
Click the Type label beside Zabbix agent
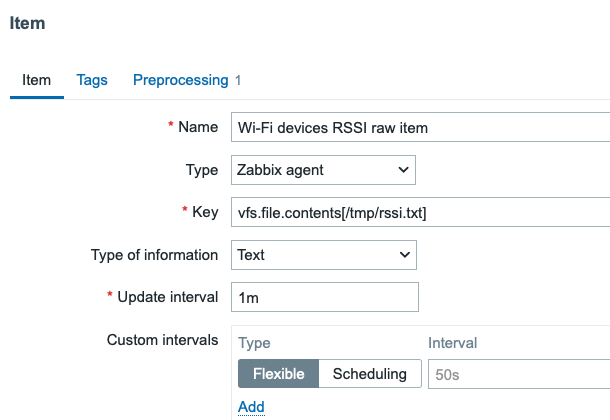click(202, 170)
